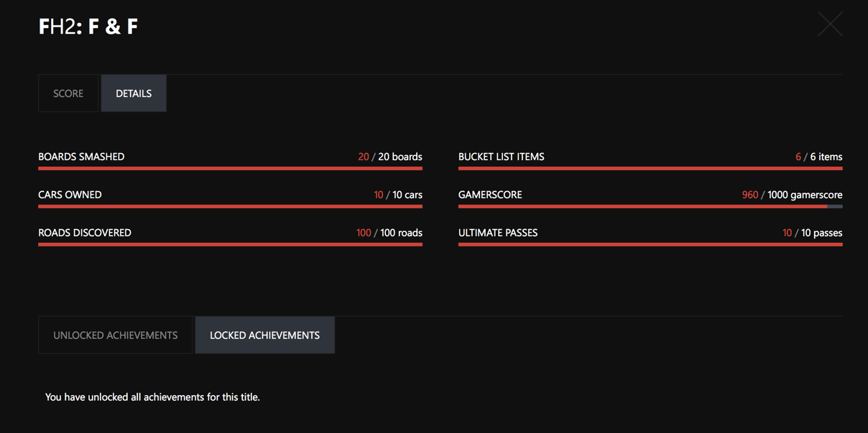The image size is (868, 433).
Task: Click the 'BOARDS SMASHED' label
Action: pyautogui.click(x=81, y=157)
